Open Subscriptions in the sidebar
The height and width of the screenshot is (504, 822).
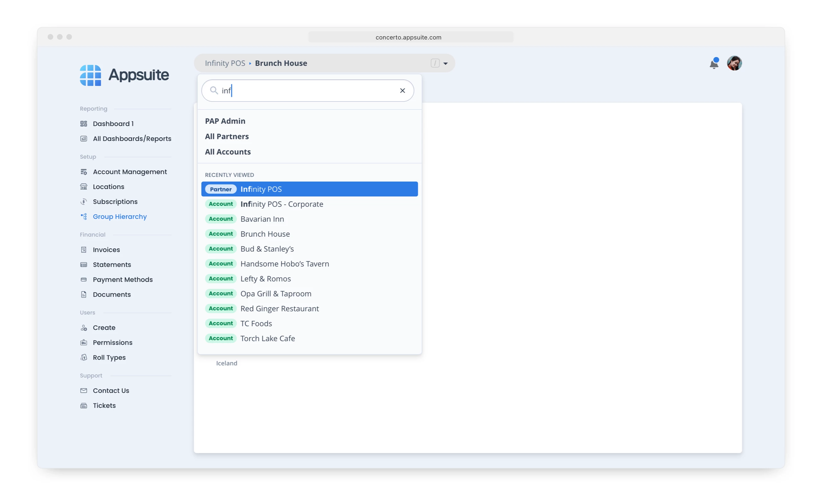pyautogui.click(x=115, y=202)
